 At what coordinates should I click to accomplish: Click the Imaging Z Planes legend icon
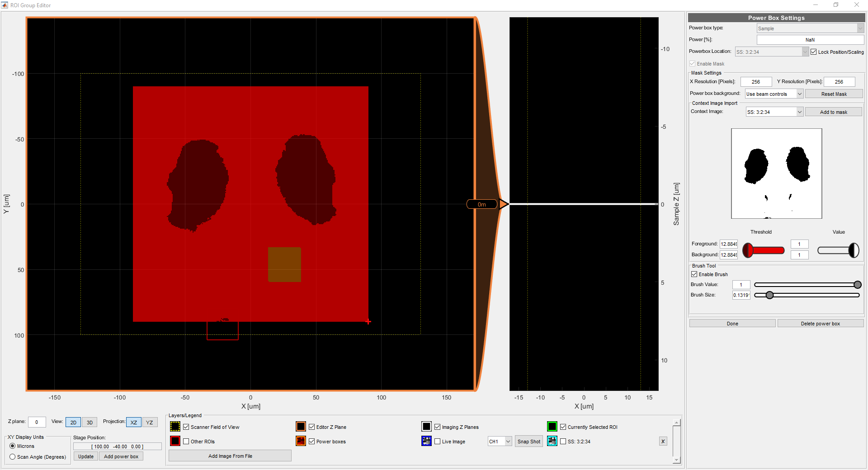click(x=426, y=427)
